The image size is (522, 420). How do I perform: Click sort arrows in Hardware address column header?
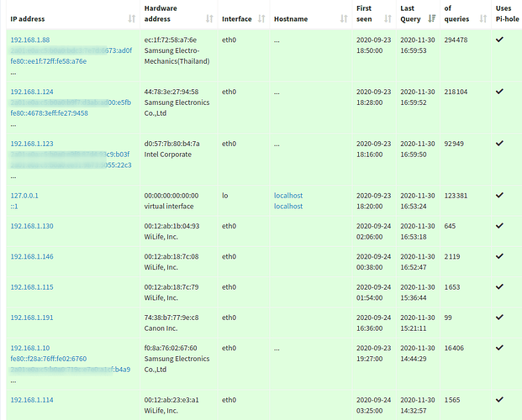tap(209, 18)
